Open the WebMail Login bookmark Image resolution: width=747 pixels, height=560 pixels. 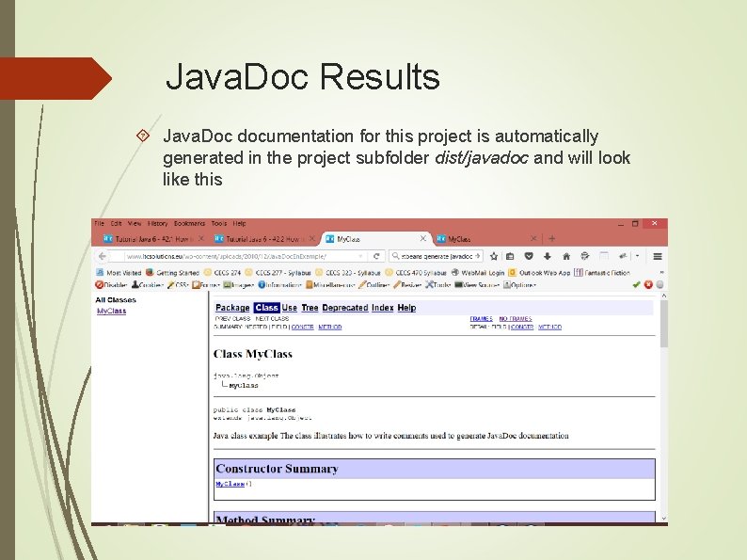click(478, 273)
